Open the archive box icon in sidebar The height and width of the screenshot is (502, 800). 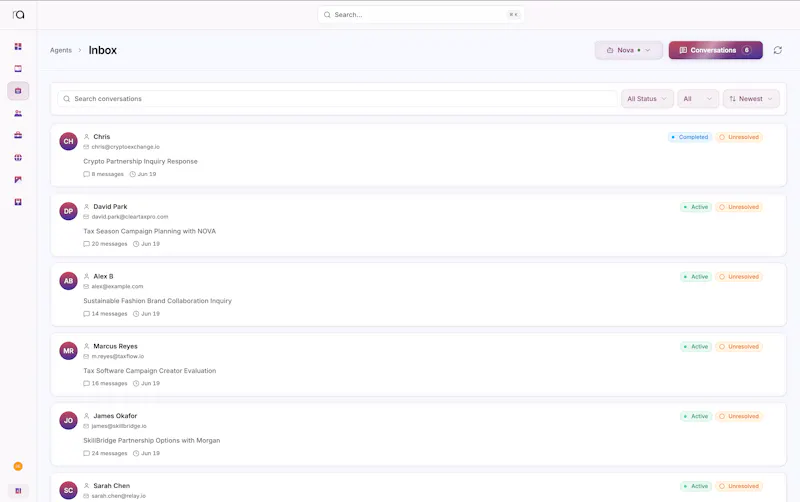[x=18, y=202]
